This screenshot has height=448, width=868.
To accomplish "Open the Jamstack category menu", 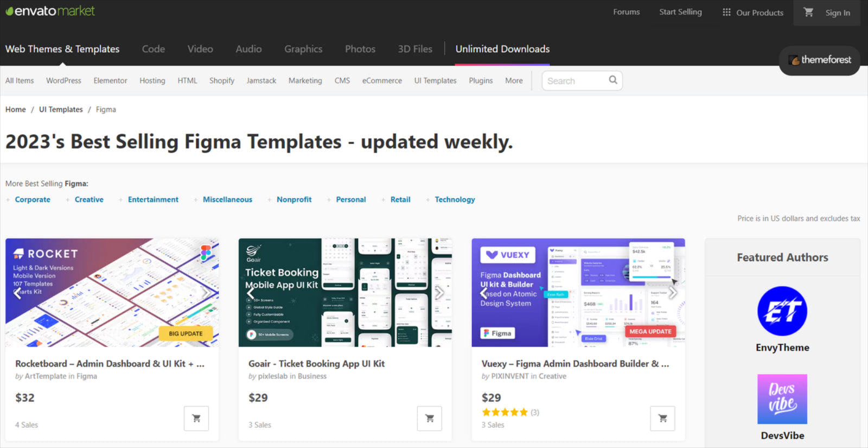I will point(261,80).
